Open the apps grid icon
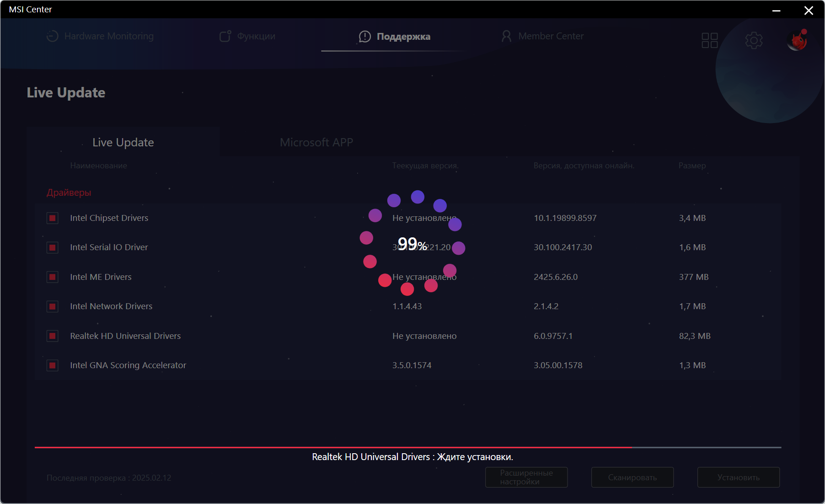 pyautogui.click(x=710, y=40)
